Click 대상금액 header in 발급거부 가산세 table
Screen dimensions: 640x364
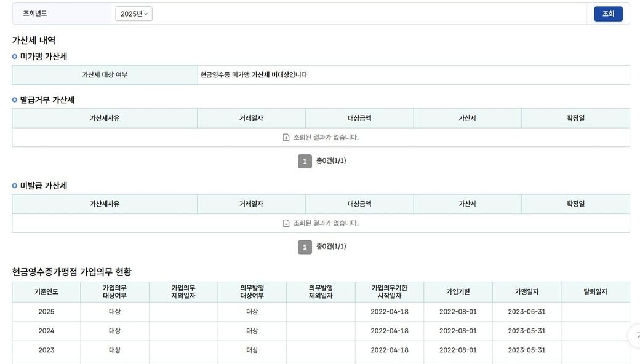click(359, 118)
